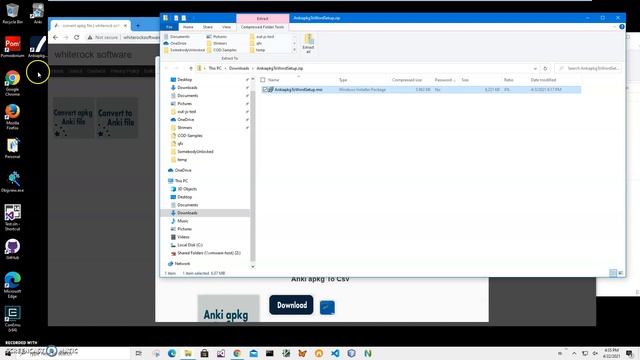Click the blue square icon beside Download
This screenshot has height=360, width=640.
(327, 307)
